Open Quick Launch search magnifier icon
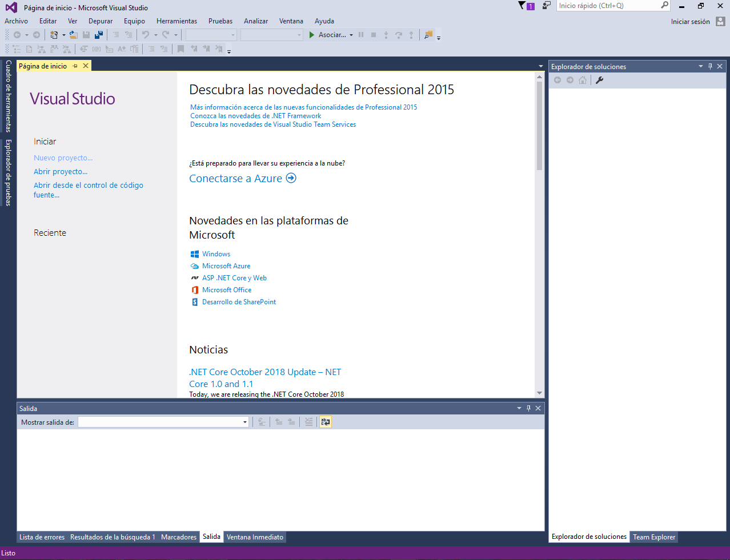This screenshot has width=730, height=560. tap(665, 5)
